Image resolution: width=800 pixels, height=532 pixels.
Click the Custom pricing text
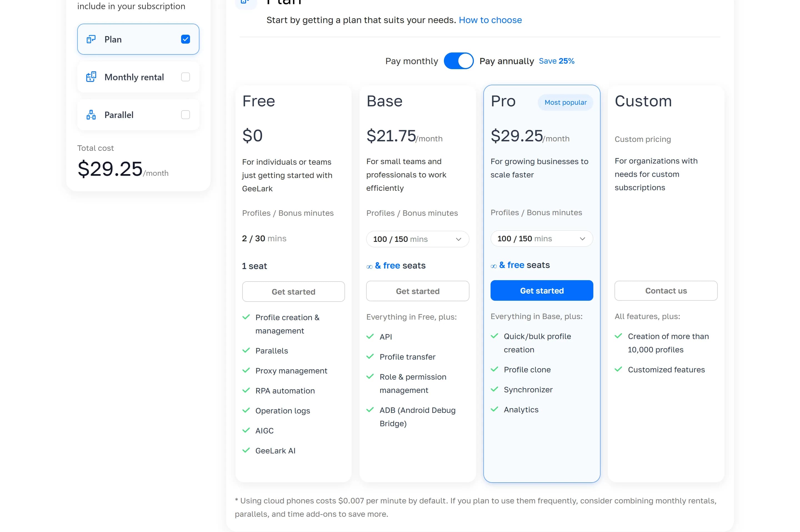coord(642,139)
